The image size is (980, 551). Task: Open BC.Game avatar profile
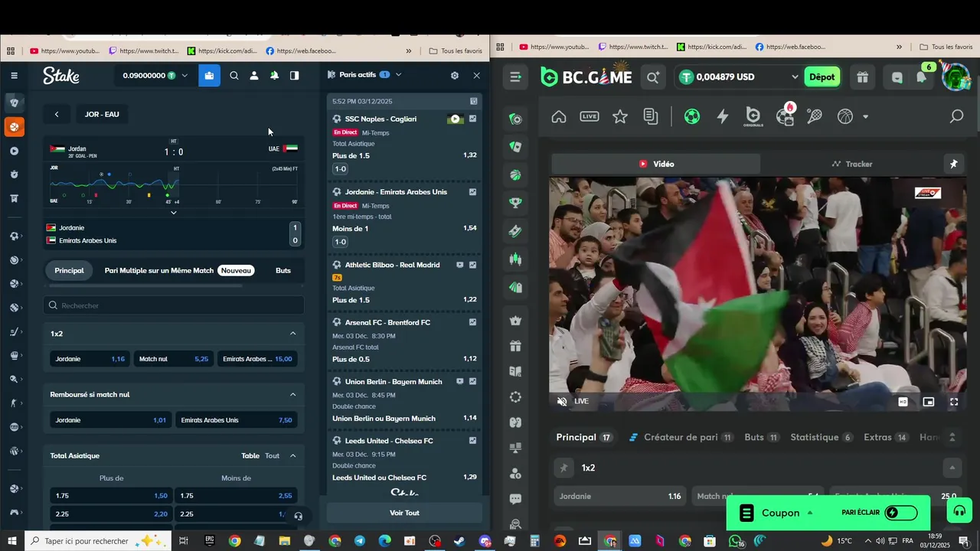955,77
